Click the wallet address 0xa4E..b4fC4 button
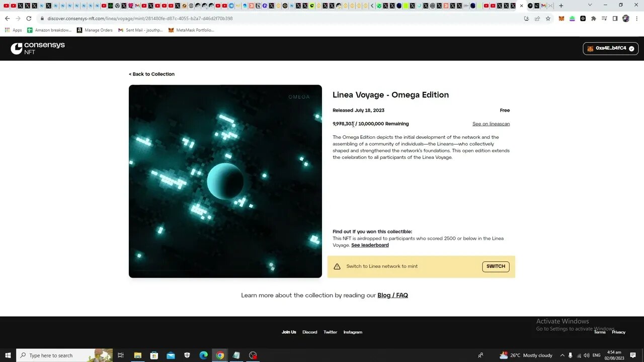644x362 pixels. tap(611, 48)
